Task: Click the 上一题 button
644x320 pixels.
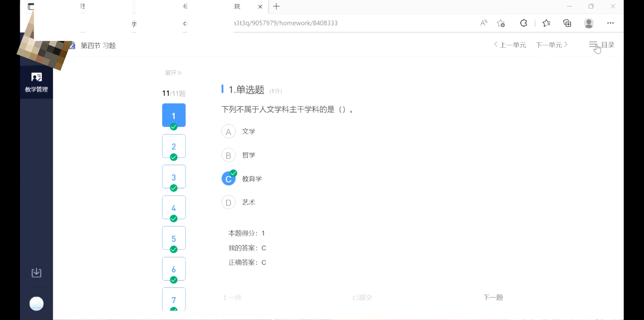Action: coord(232,298)
